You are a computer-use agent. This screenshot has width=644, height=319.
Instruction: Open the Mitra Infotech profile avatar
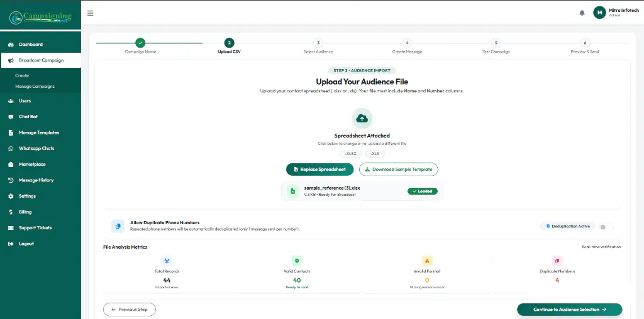[599, 13]
